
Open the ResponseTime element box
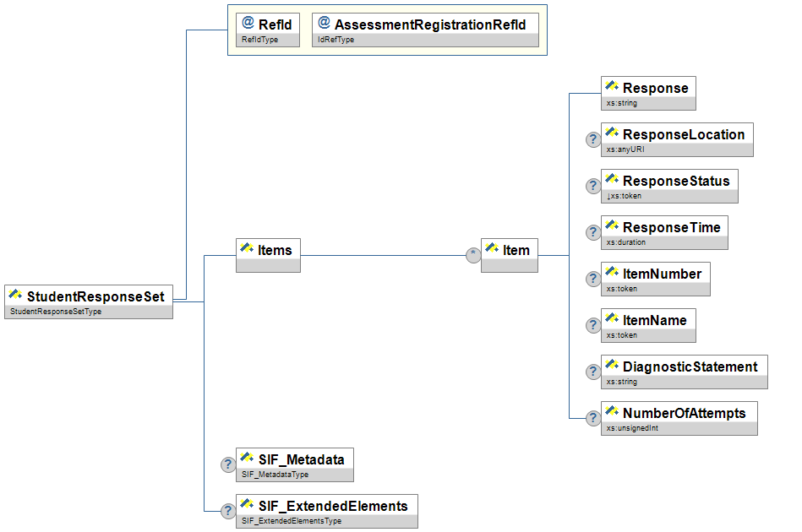coord(664,228)
